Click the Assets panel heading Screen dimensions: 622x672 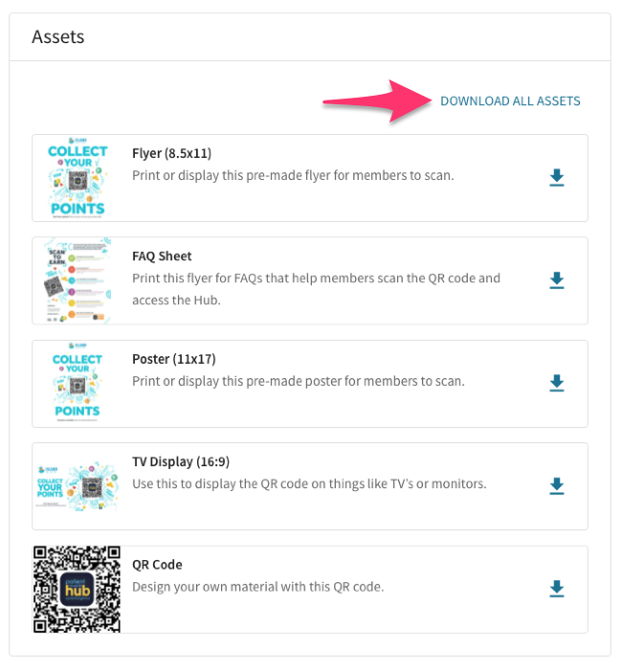(x=57, y=37)
